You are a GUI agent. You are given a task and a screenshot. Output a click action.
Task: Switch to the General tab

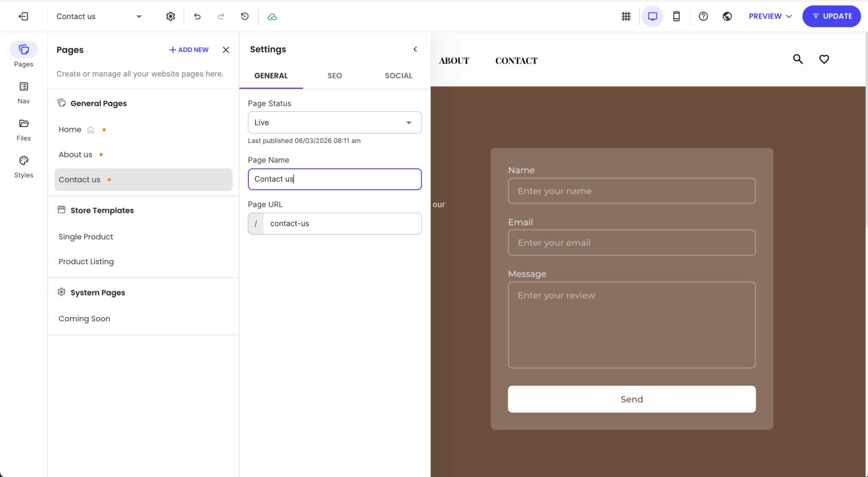tap(271, 75)
